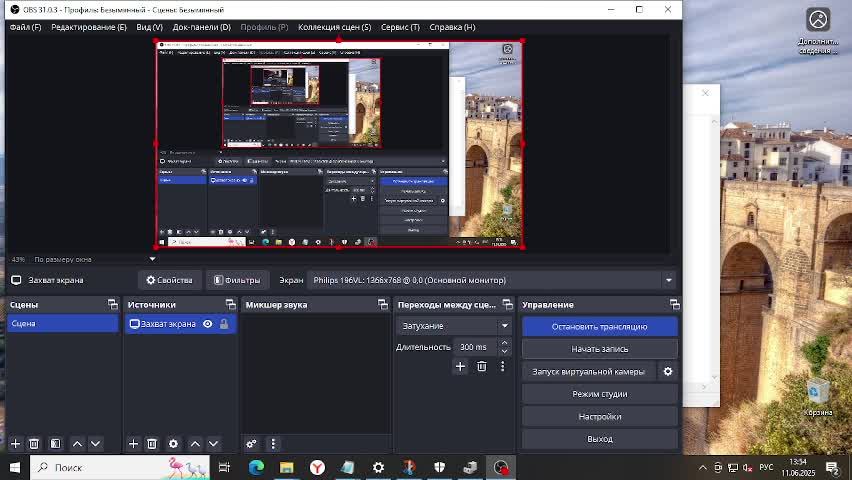The height and width of the screenshot is (480, 852).
Task: Click the preview canvas screen capture
Action: (x=339, y=144)
